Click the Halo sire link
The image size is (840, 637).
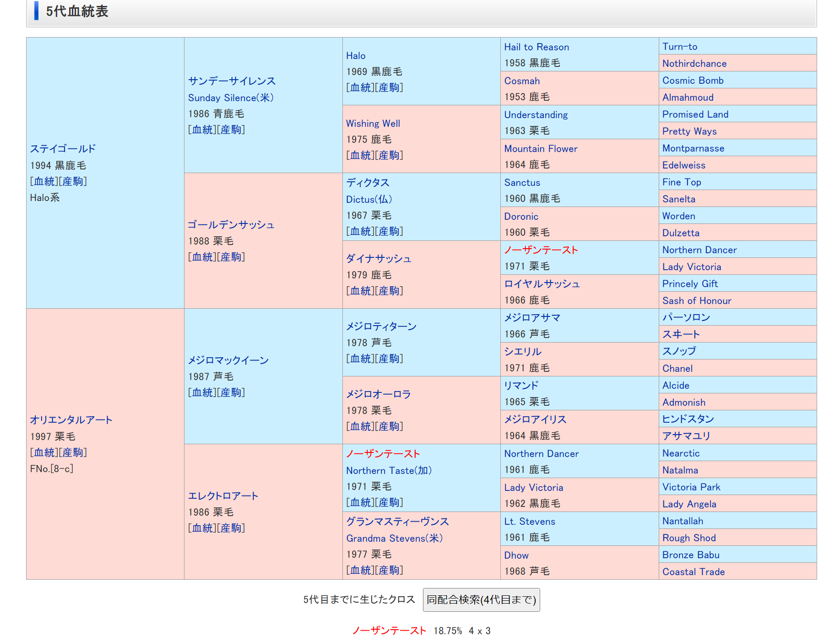356,56
